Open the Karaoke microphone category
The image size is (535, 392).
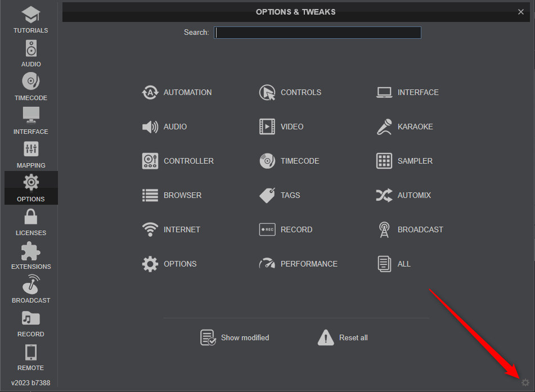point(404,127)
